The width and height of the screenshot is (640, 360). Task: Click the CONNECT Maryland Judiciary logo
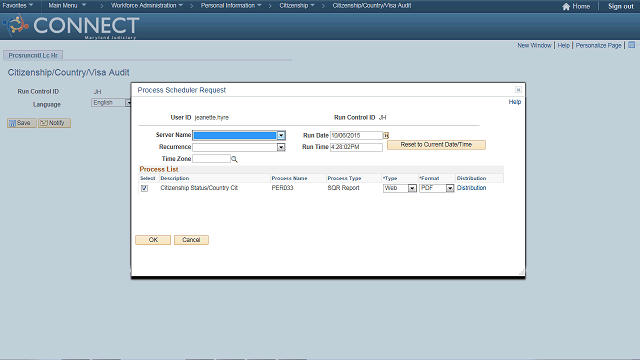pos(71,27)
